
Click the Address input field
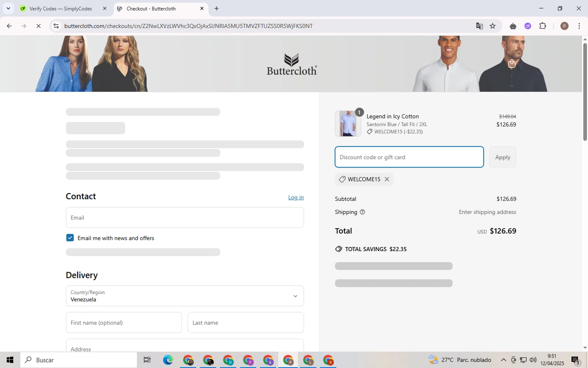(x=185, y=346)
